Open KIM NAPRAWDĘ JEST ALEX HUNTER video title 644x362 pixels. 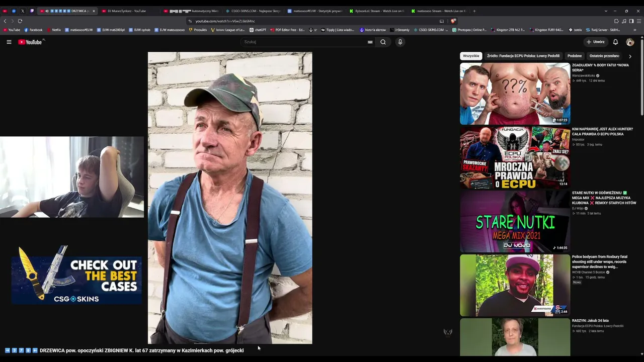pos(602,132)
